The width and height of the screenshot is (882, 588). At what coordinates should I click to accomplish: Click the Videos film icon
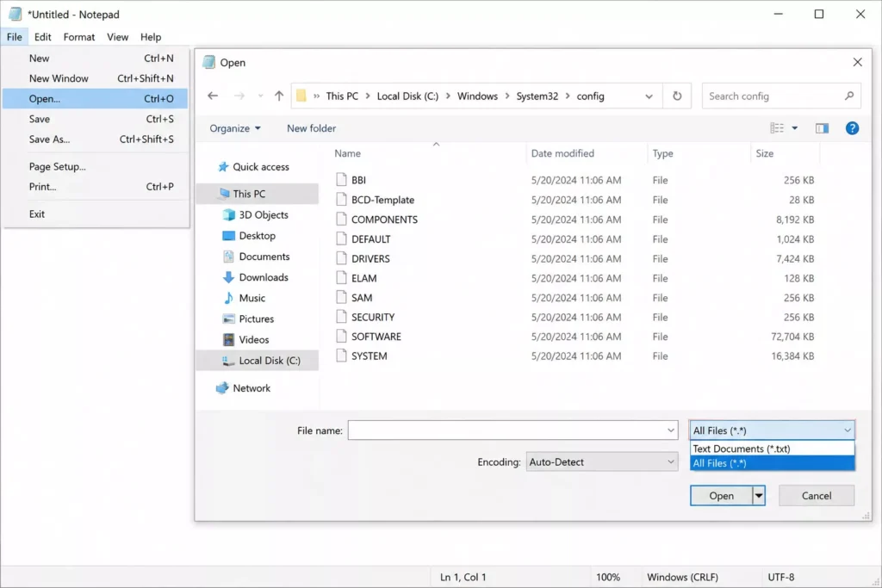(x=228, y=339)
